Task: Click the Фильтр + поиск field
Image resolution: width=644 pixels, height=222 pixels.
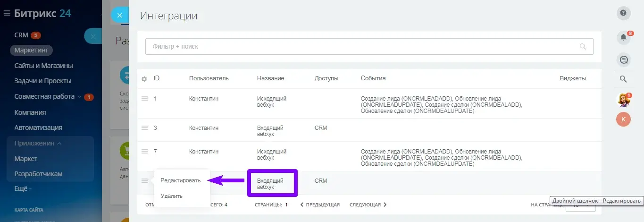Action: [x=369, y=47]
